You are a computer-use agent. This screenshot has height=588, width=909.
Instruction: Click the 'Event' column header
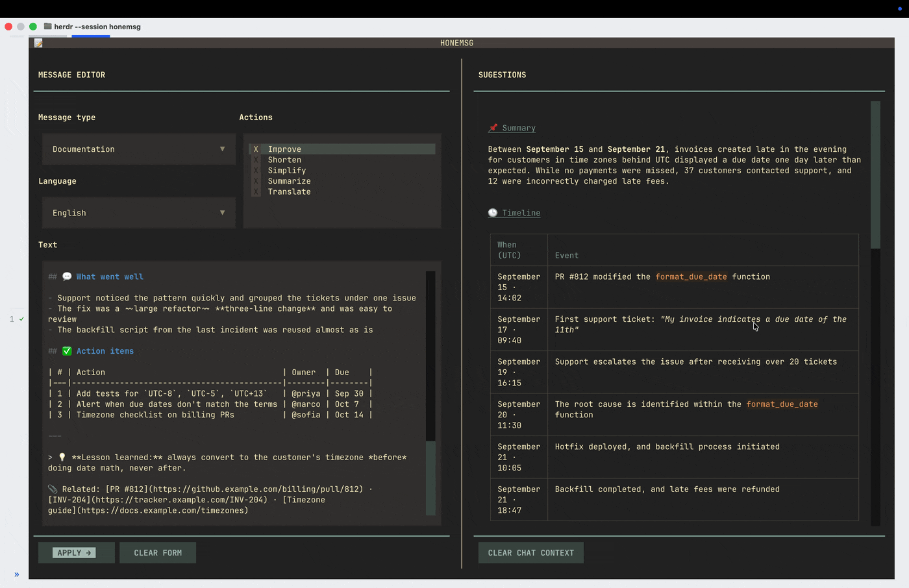pos(567,256)
